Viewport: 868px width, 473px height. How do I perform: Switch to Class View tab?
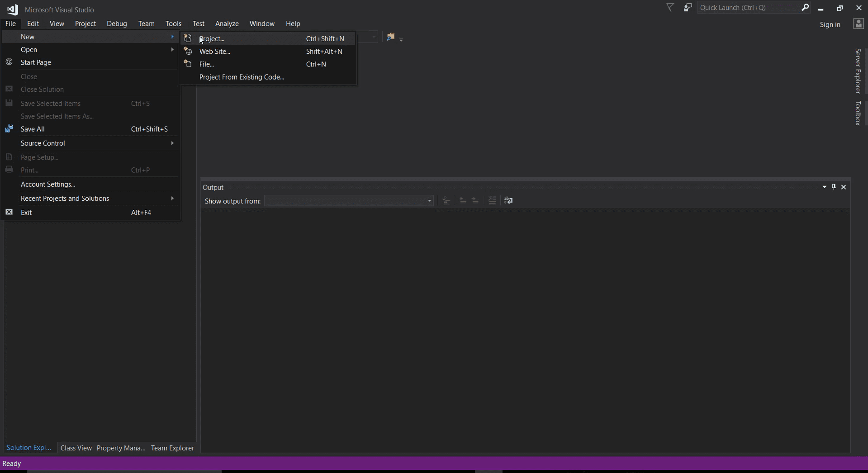76,448
